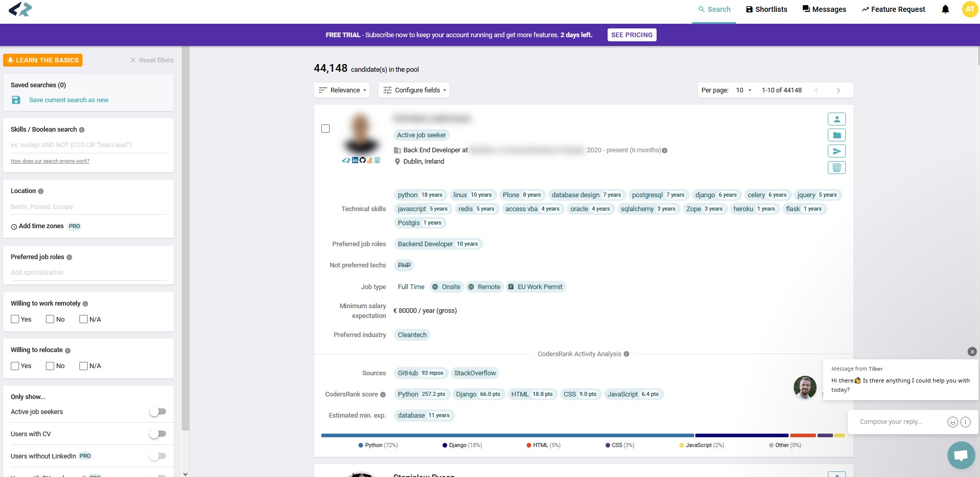This screenshot has height=477, width=980.
Task: Check Yes under Willing to work remotely
Action: 15,319
